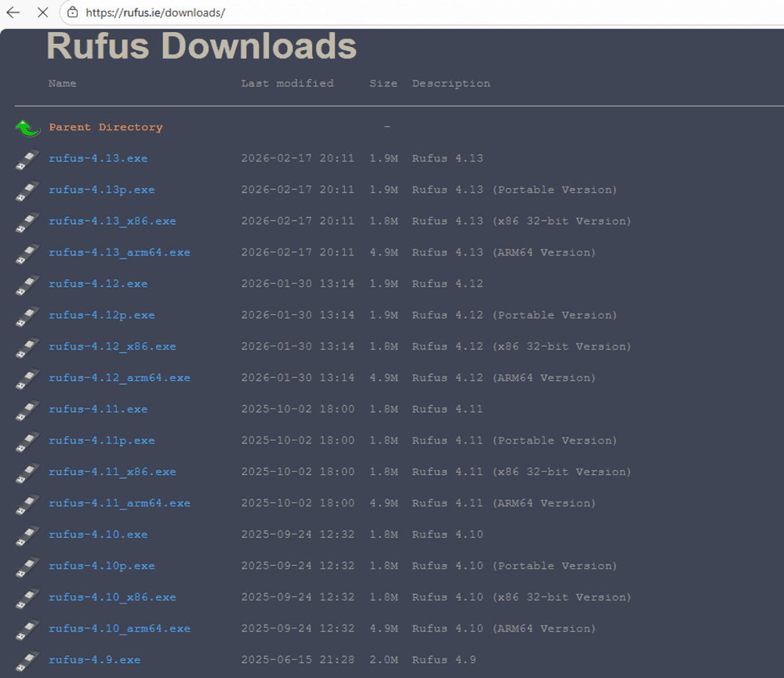Sort listing by the Name column header
This screenshot has width=784, height=678.
point(62,83)
